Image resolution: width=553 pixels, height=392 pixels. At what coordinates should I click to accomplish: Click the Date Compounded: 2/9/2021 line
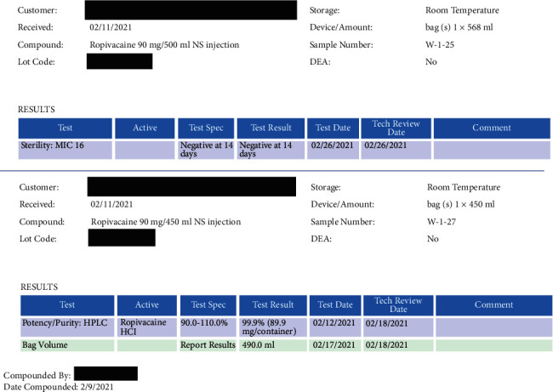tap(58, 386)
